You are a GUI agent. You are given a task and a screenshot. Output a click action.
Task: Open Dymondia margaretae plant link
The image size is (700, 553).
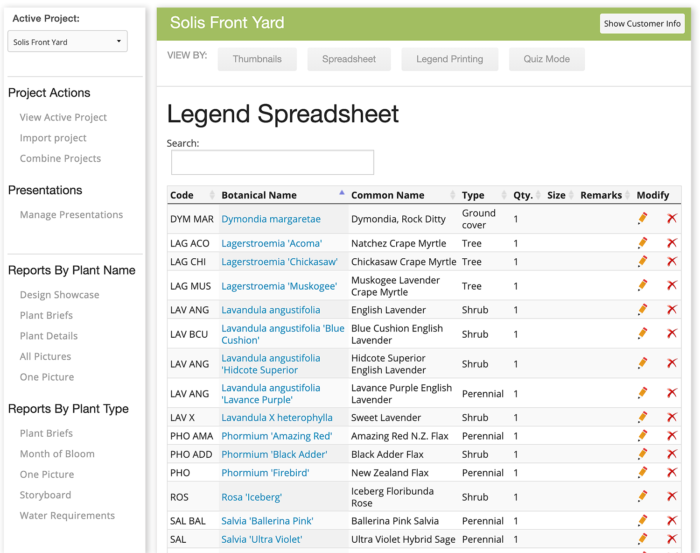(271, 219)
